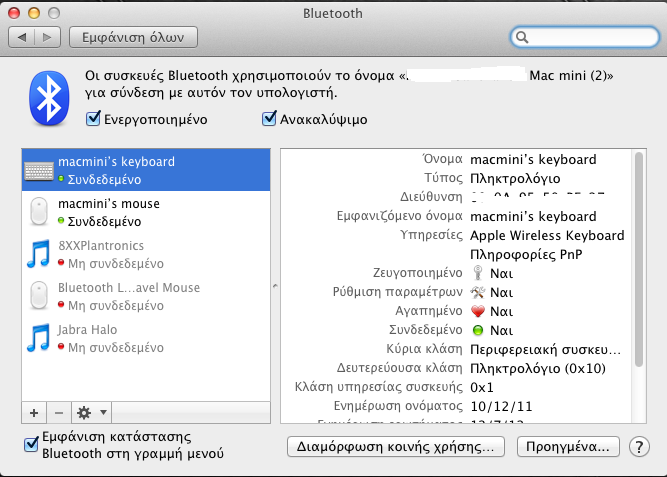Click the magnifier icon in search field
Viewport: 667px width, 477px height.
522,37
